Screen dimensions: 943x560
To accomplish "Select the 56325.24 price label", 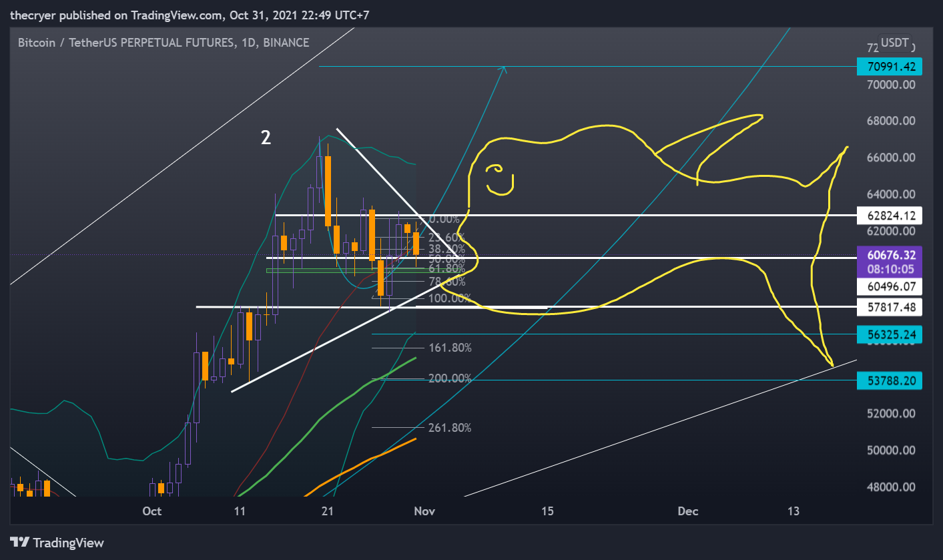I will click(x=889, y=334).
